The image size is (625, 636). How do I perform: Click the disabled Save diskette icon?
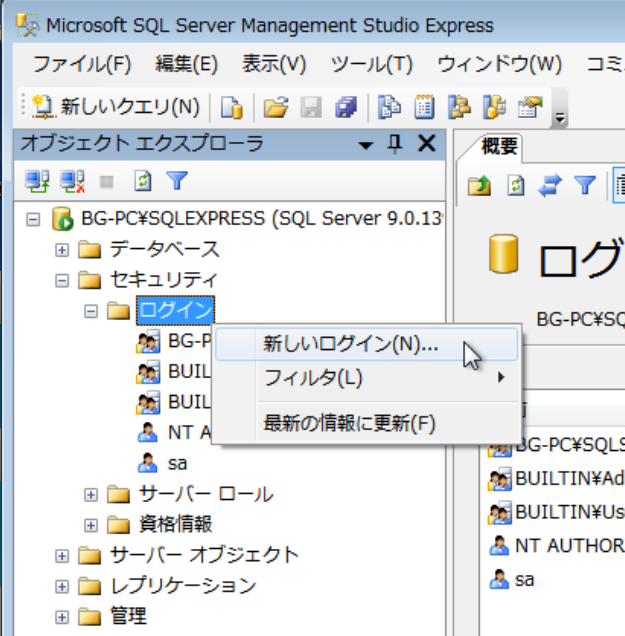[311, 107]
